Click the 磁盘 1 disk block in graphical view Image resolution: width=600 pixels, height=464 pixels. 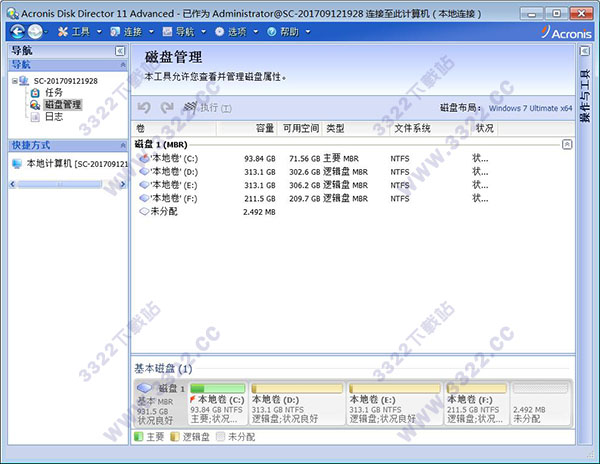(160, 404)
